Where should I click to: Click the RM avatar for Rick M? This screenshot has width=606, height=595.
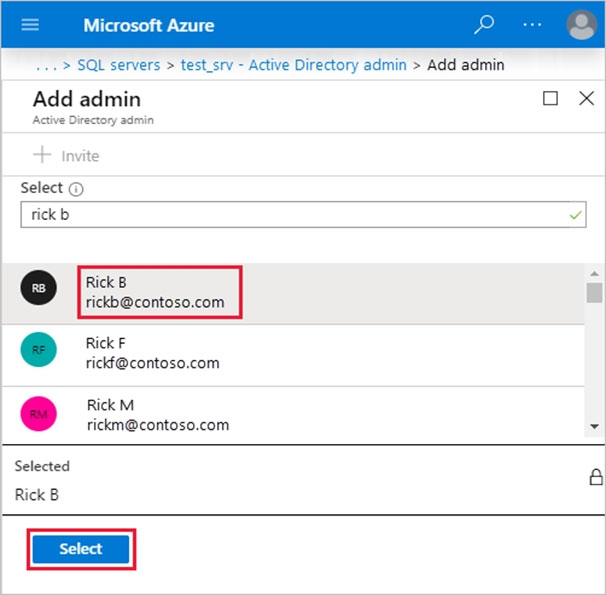[39, 414]
